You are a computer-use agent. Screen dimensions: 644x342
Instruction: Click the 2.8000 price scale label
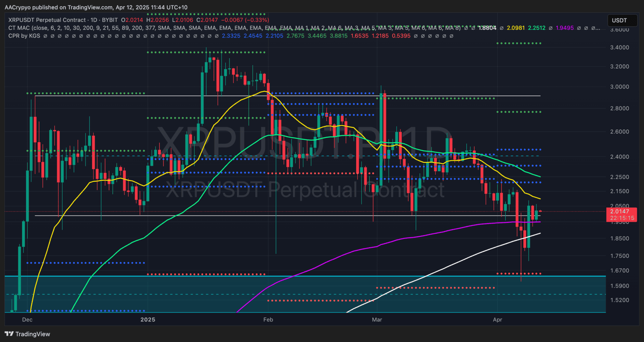coord(619,108)
